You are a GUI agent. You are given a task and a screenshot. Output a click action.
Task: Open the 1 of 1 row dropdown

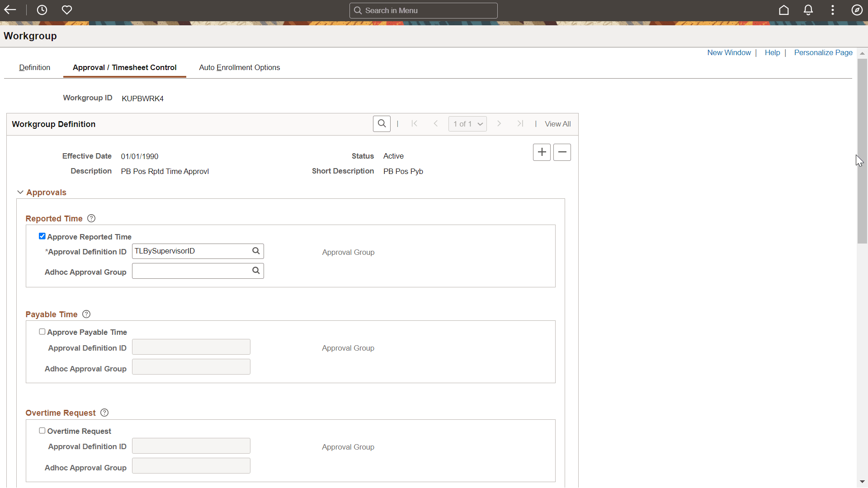click(467, 124)
